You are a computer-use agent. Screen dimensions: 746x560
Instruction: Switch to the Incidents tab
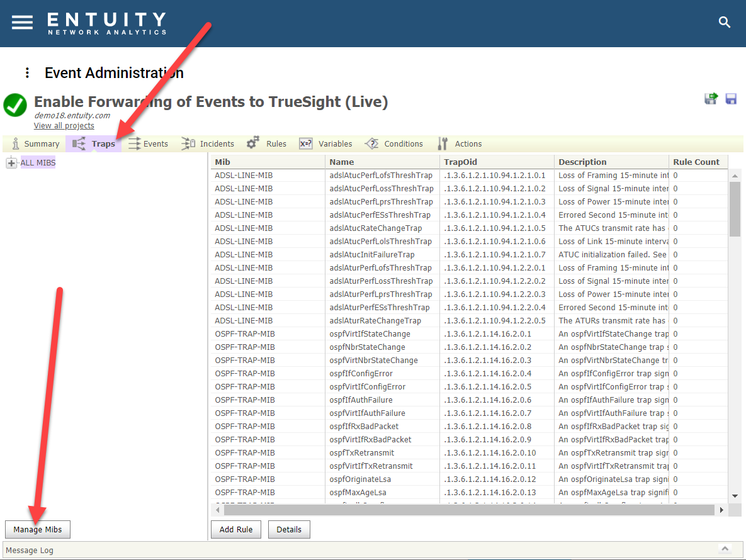208,143
